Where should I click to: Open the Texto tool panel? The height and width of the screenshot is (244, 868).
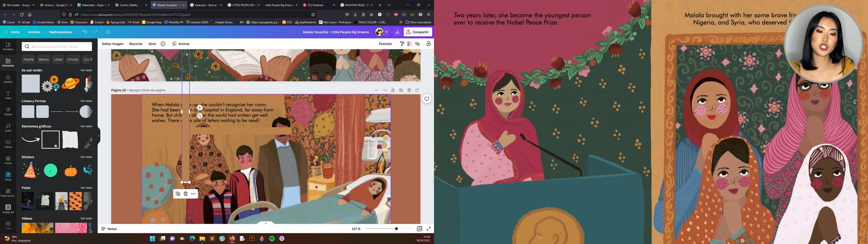pyautogui.click(x=8, y=95)
